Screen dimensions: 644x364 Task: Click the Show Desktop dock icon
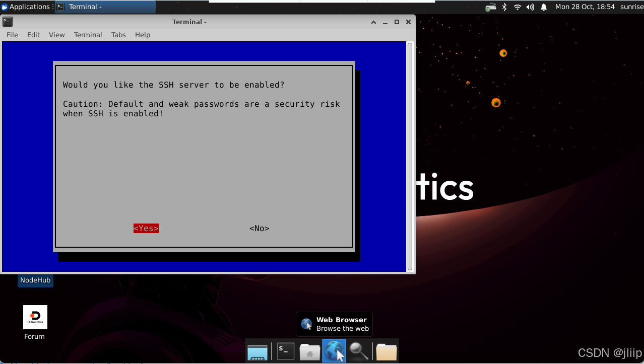(x=257, y=351)
